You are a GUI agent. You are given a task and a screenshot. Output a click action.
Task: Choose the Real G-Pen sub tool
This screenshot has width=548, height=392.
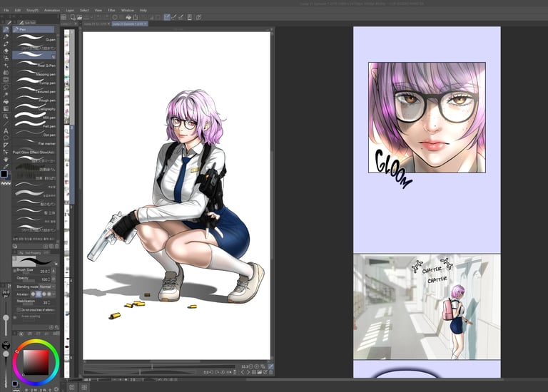tap(34, 64)
